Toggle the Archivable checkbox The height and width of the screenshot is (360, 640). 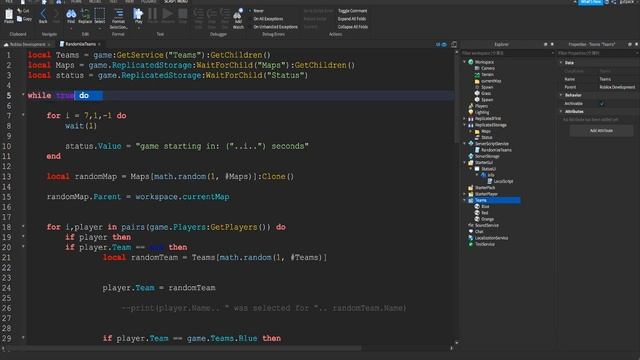tap(602, 103)
